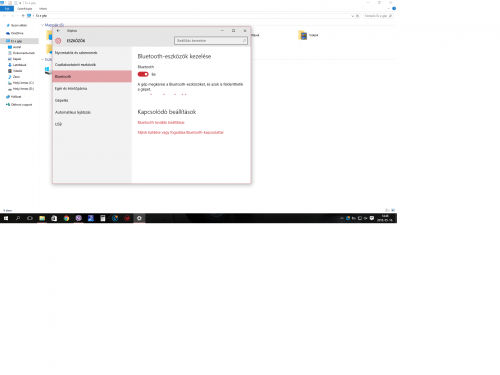Click the magnifier in the settings search box
This screenshot has width=500, height=375.
pyautogui.click(x=244, y=40)
